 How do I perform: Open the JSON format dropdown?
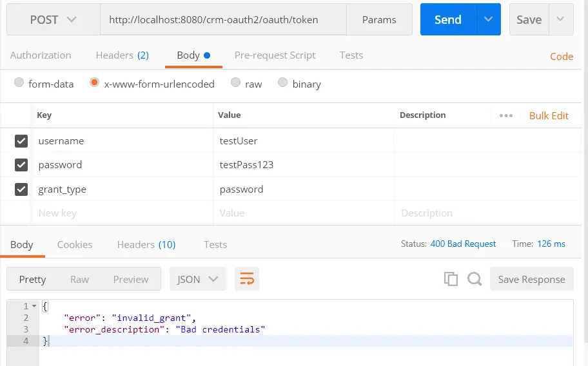click(x=198, y=279)
